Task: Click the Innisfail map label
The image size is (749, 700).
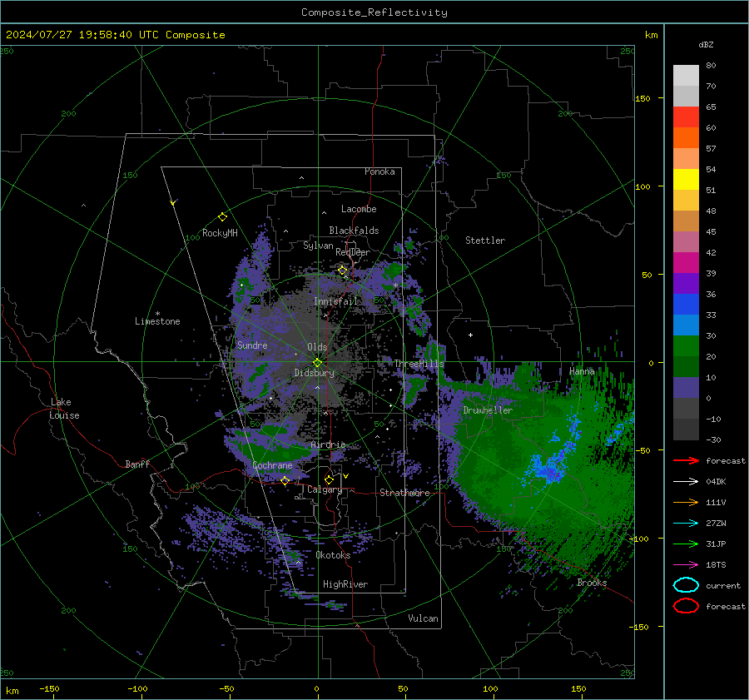Action: [335, 301]
